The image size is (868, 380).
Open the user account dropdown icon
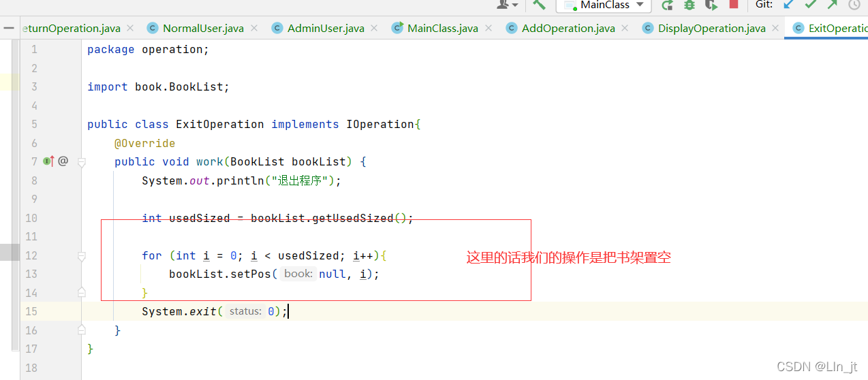(x=508, y=4)
